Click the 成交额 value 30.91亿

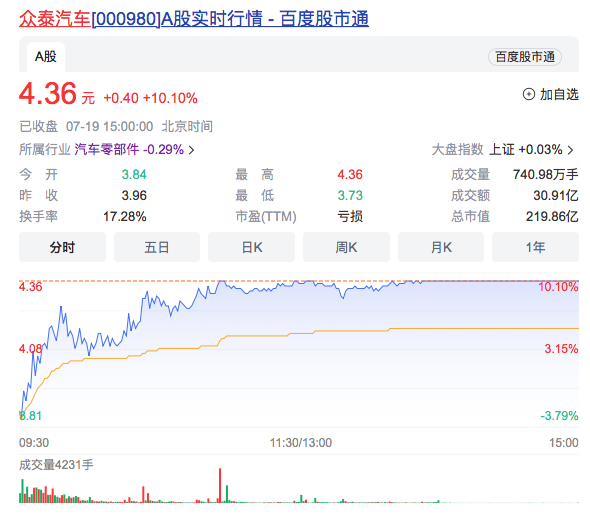[556, 195]
